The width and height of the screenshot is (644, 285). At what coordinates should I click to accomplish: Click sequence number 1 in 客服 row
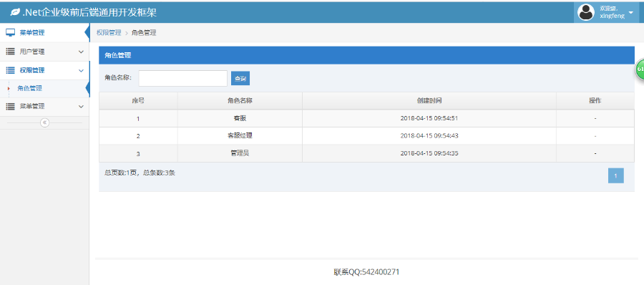138,118
